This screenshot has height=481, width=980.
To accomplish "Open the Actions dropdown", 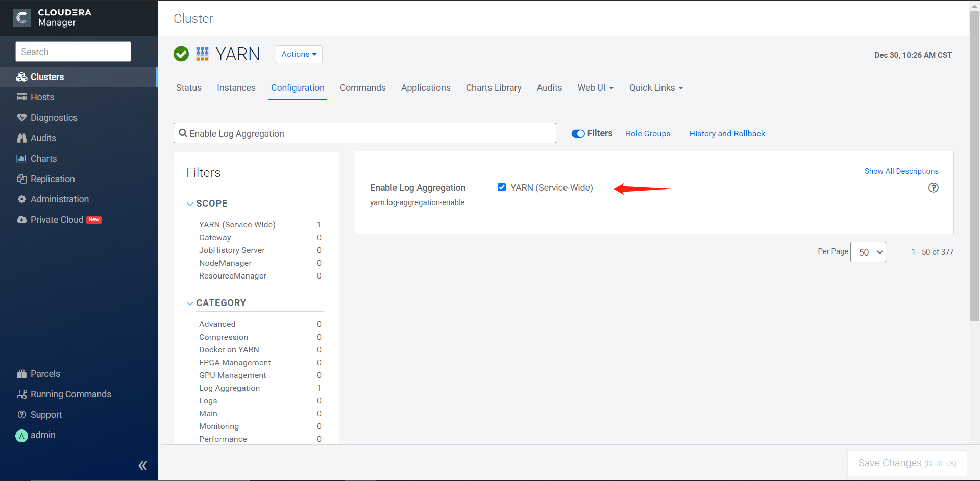I will click(x=299, y=54).
